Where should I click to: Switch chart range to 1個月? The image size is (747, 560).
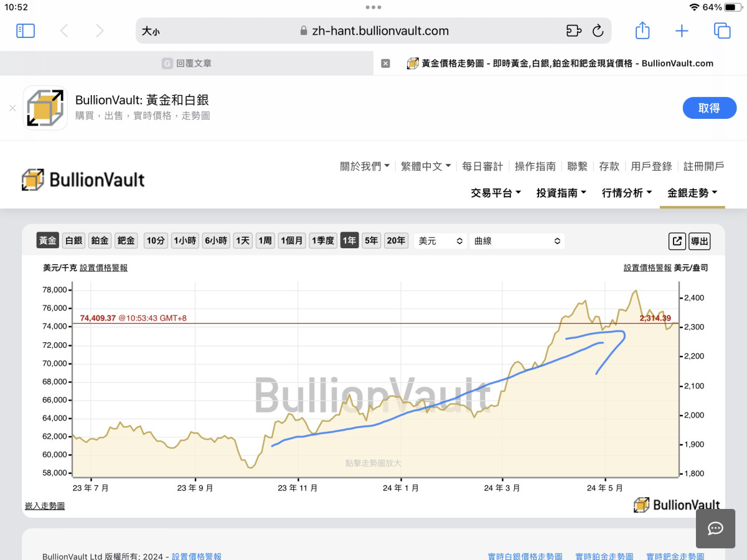[x=292, y=241]
